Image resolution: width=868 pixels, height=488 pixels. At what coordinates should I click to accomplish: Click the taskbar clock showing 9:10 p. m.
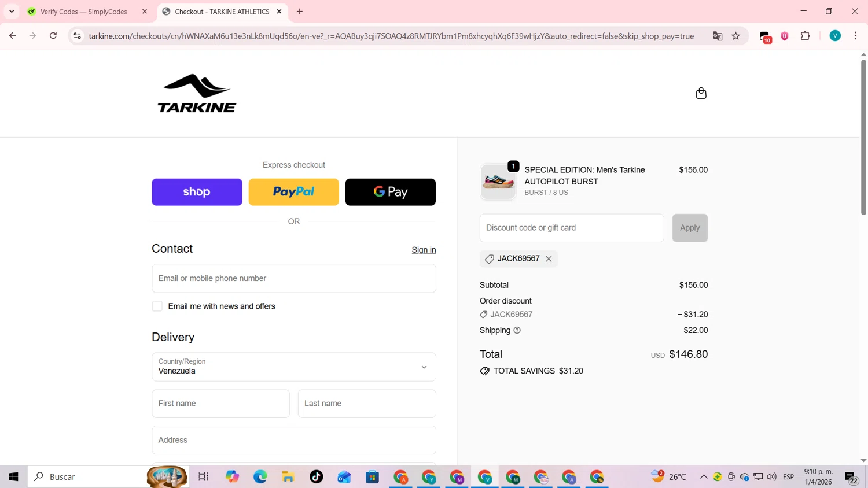tap(818, 477)
